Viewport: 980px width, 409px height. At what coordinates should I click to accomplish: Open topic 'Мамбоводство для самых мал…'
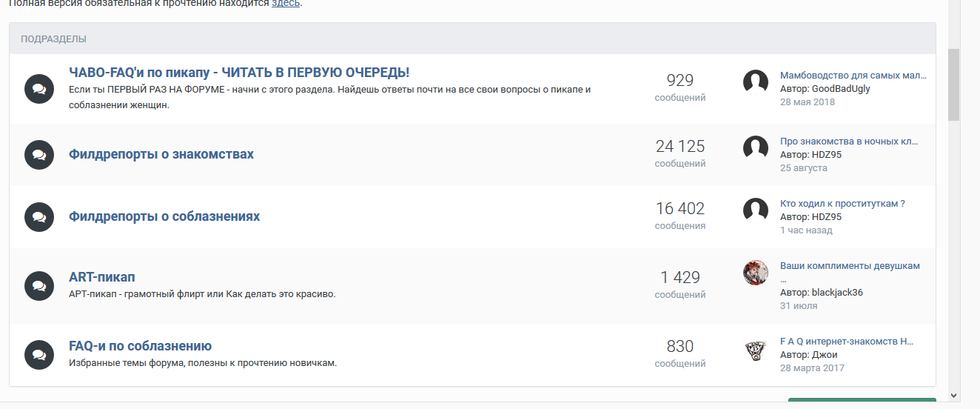(x=853, y=76)
